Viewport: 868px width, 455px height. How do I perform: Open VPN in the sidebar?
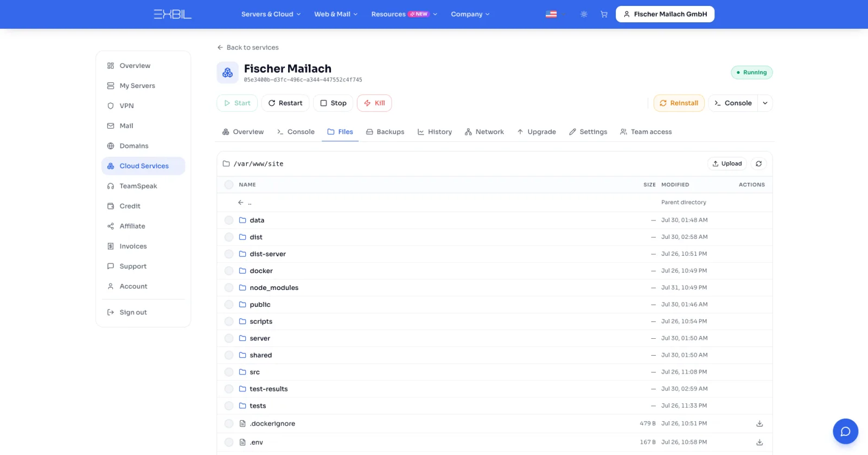coord(143,106)
